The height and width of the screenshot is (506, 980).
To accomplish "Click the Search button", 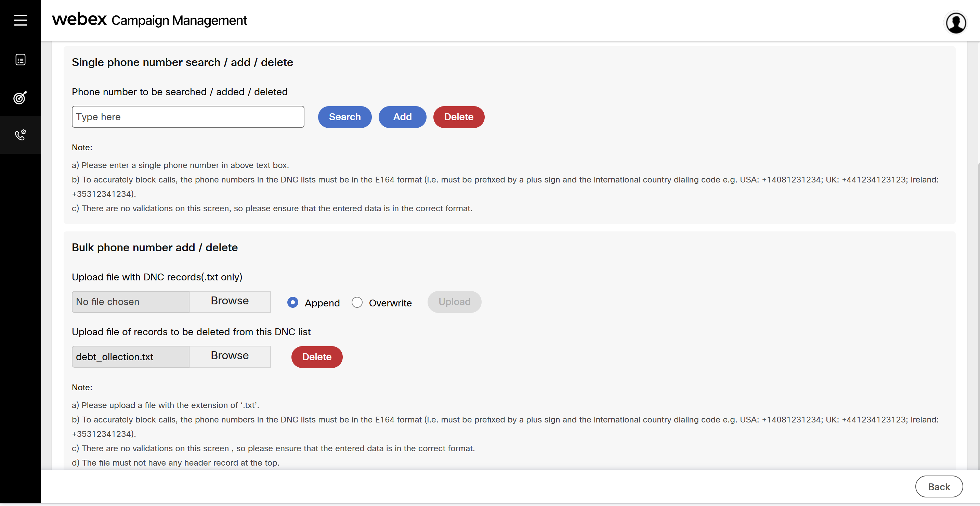I will (344, 117).
